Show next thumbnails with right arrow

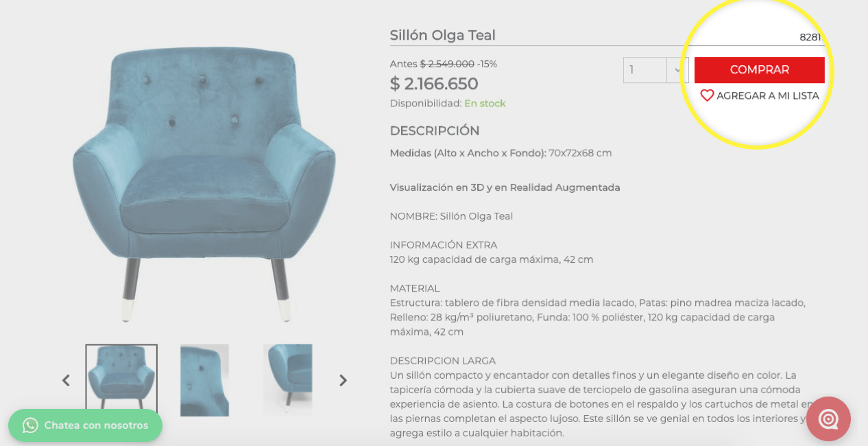tap(343, 380)
